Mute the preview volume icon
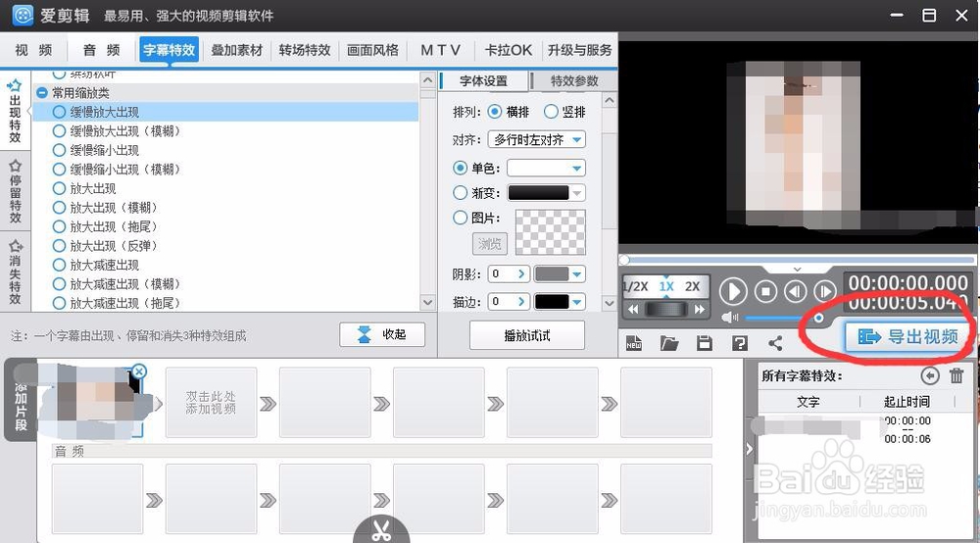Image resolution: width=980 pixels, height=543 pixels. (729, 318)
